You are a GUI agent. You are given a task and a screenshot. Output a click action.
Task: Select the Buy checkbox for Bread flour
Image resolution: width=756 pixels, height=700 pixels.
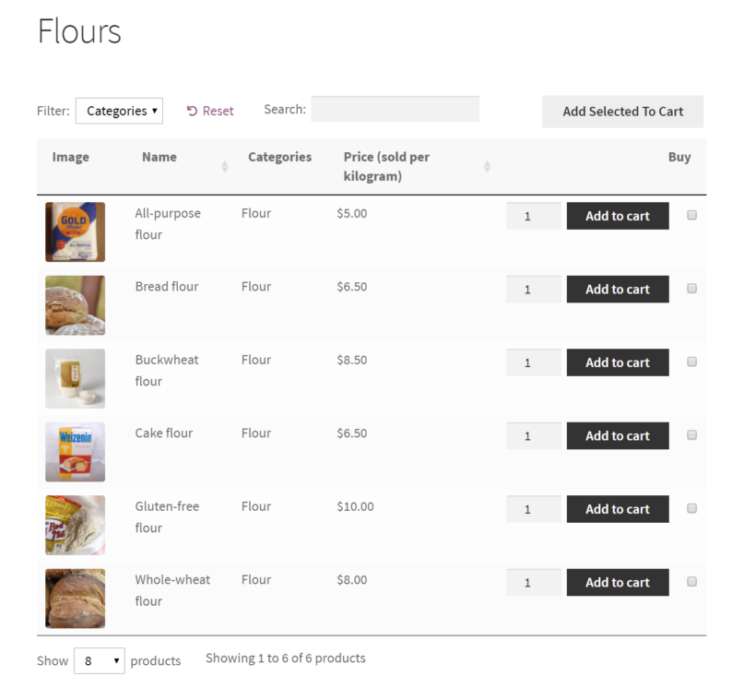(691, 289)
